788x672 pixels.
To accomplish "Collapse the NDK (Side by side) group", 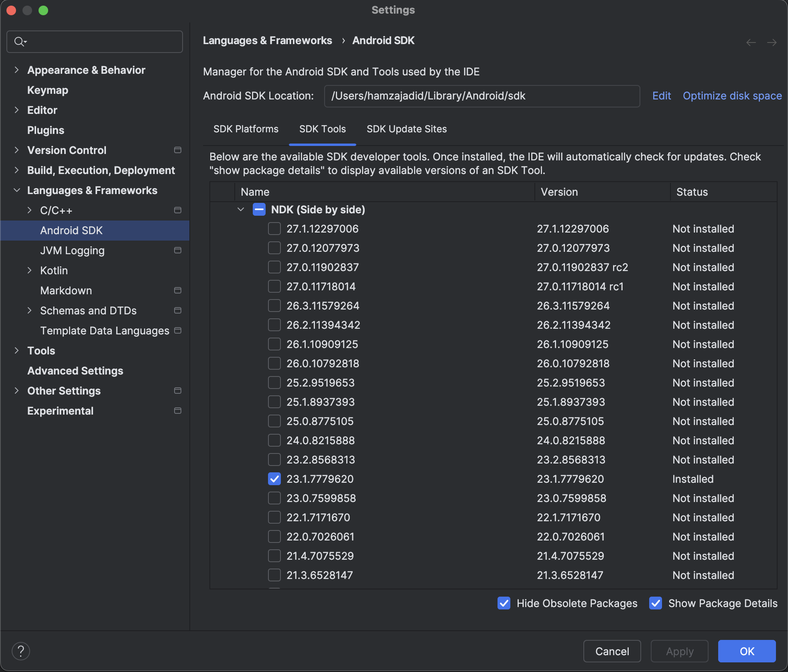I will 241,209.
